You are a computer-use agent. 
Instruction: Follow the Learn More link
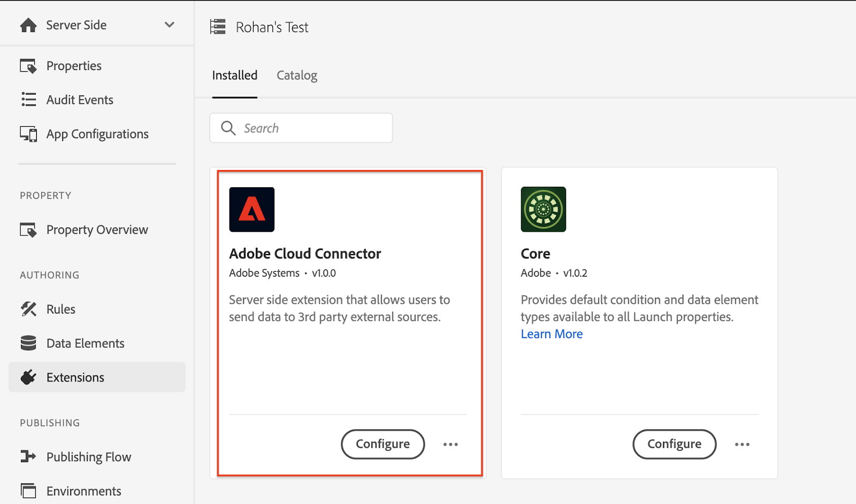(552, 334)
